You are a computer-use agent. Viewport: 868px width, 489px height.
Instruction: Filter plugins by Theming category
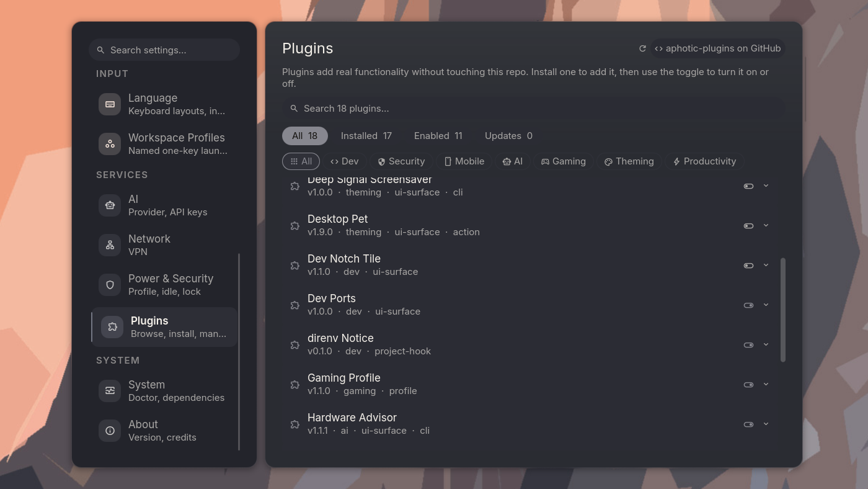click(x=629, y=161)
